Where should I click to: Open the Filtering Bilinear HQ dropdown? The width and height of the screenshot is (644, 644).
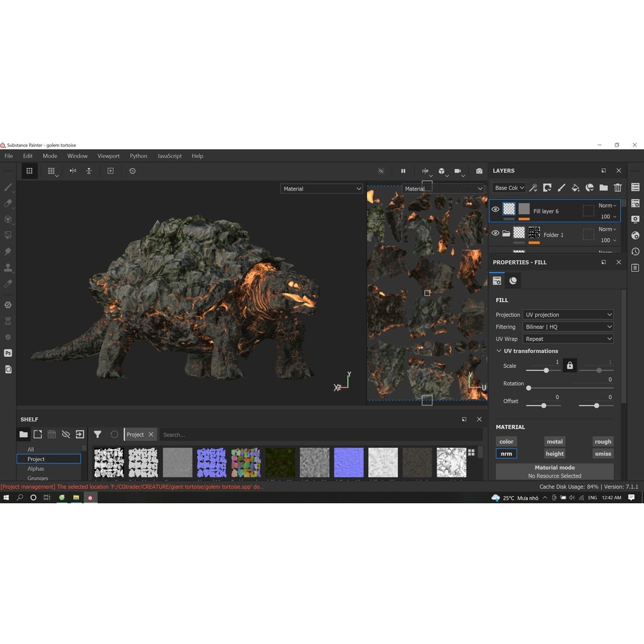pos(568,327)
